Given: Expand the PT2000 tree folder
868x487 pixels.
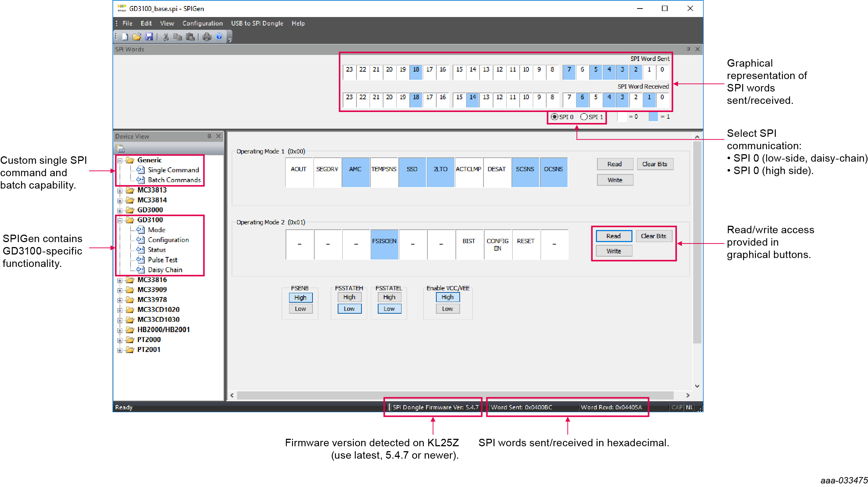Looking at the screenshot, I should pyautogui.click(x=120, y=340).
